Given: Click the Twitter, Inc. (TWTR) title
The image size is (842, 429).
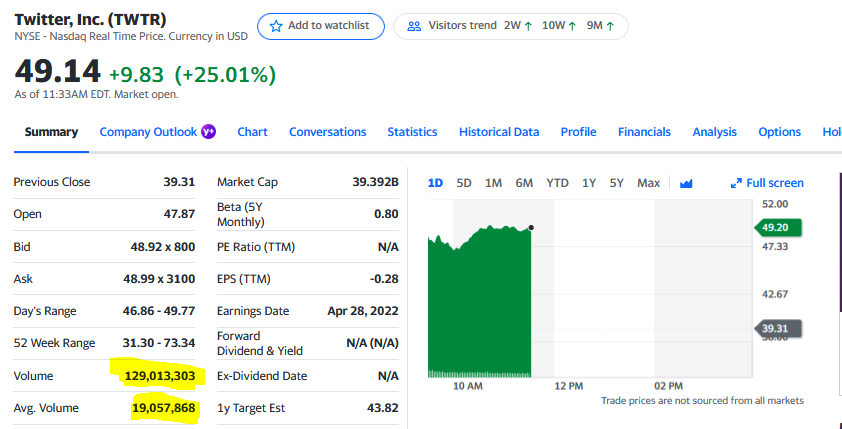Looking at the screenshot, I should pyautogui.click(x=90, y=19).
